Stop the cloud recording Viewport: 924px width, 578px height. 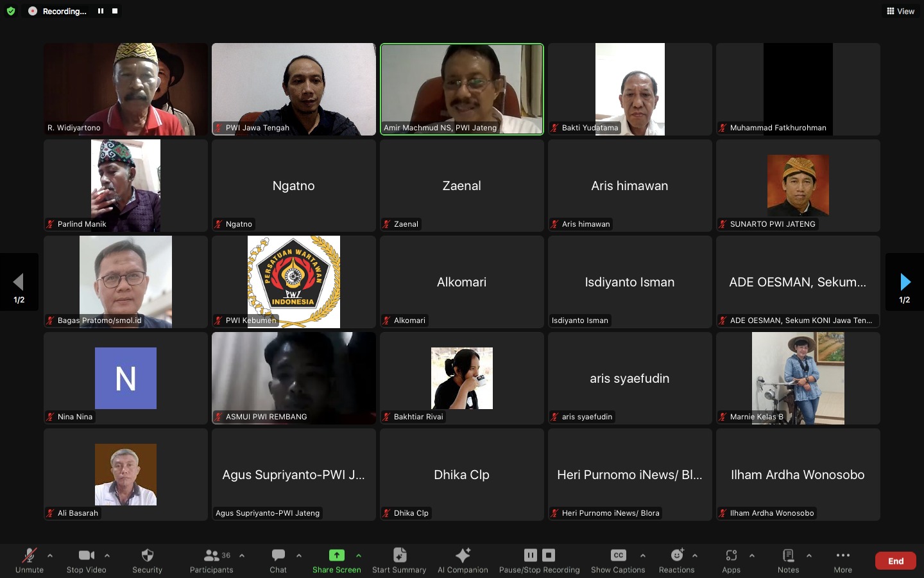[x=547, y=555]
